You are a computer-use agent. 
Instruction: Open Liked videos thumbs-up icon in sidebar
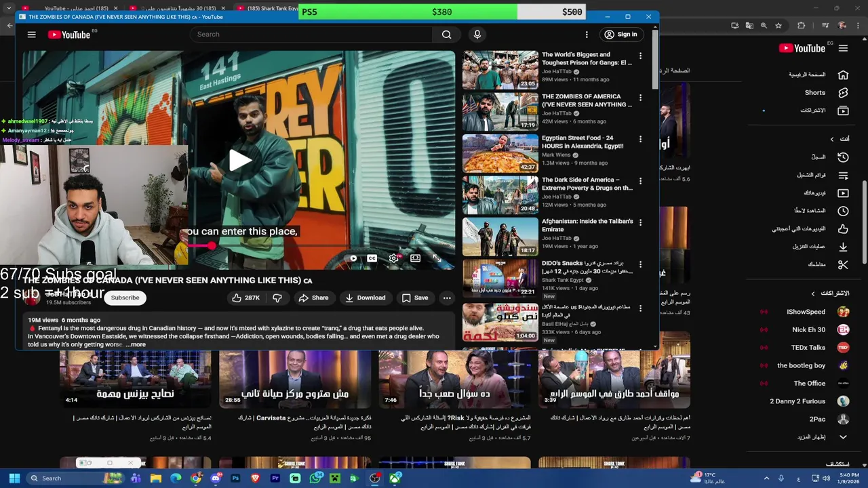pyautogui.click(x=843, y=228)
